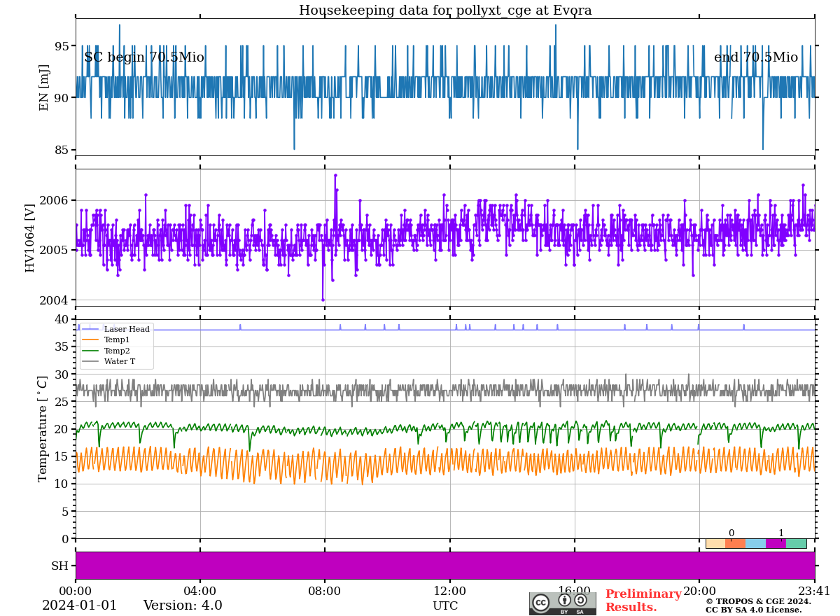840x616 pixels.
Task: Click the 25 tick on the temperature axis
Action: (x=62, y=402)
